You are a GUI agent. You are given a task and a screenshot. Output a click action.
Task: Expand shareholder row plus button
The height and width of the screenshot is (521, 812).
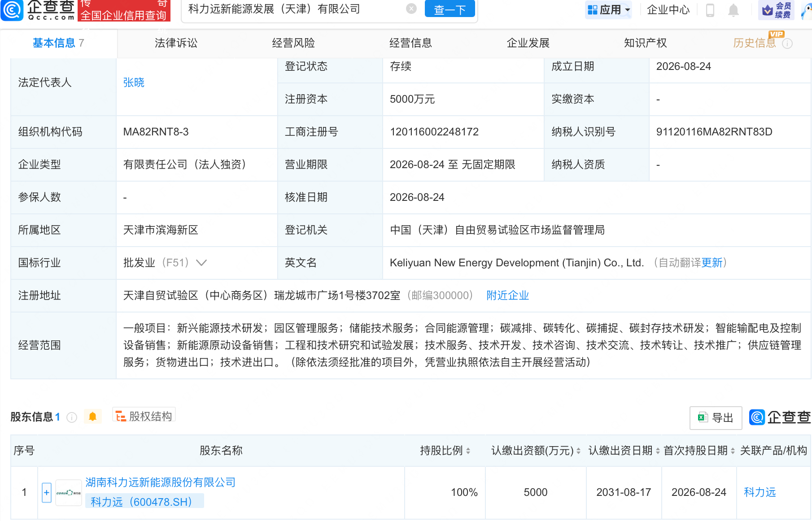[x=47, y=492]
